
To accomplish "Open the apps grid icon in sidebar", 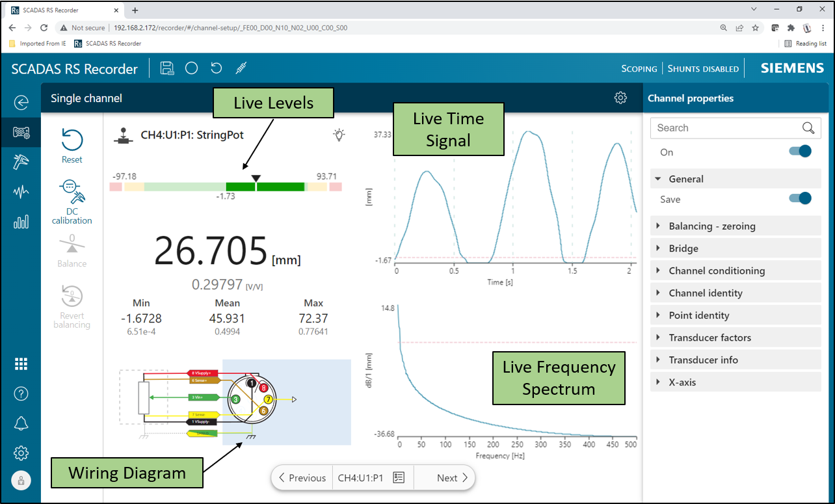I will (21, 364).
